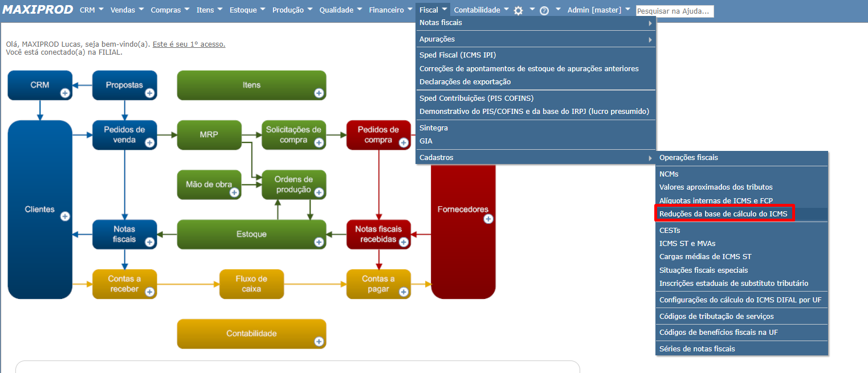Open the Financeiro dropdown menu

pyautogui.click(x=391, y=10)
